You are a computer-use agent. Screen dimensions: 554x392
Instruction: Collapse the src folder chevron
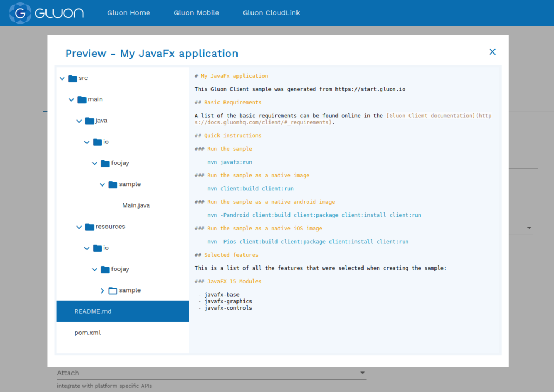[x=62, y=78]
